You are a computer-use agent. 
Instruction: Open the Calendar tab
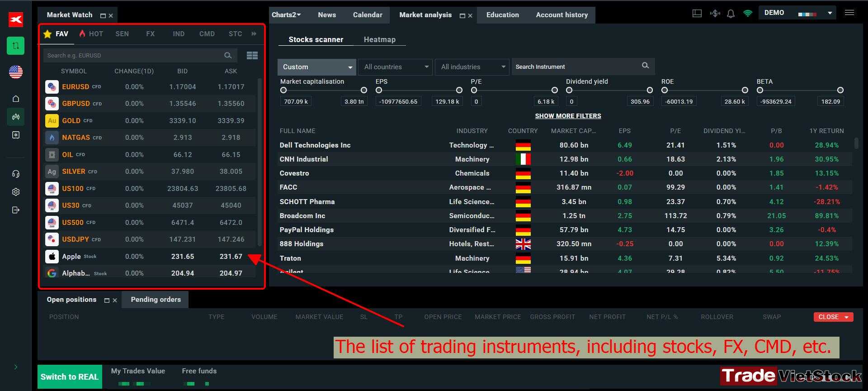pyautogui.click(x=368, y=15)
